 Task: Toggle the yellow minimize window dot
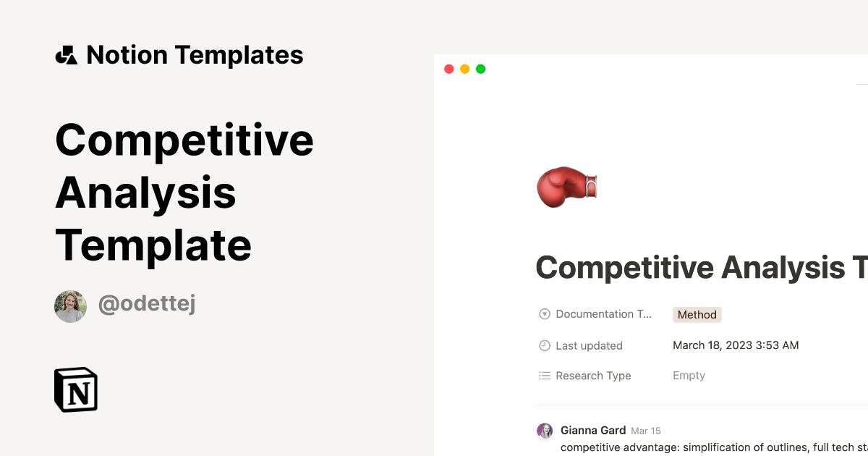pos(464,69)
